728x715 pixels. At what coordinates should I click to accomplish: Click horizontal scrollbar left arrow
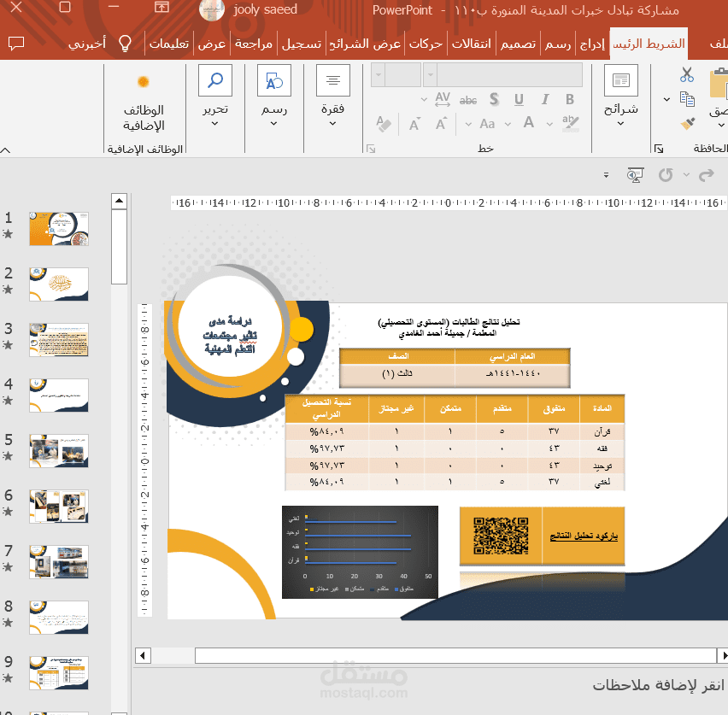(143, 655)
